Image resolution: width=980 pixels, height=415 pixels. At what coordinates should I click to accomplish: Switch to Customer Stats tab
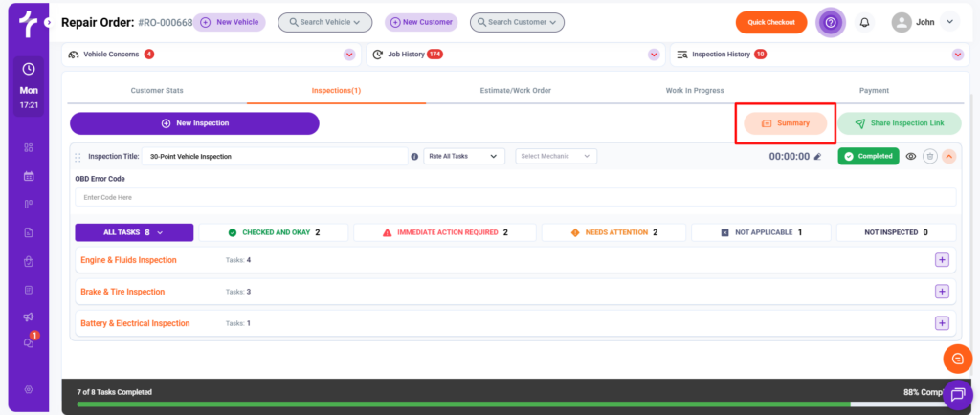pos(157,91)
